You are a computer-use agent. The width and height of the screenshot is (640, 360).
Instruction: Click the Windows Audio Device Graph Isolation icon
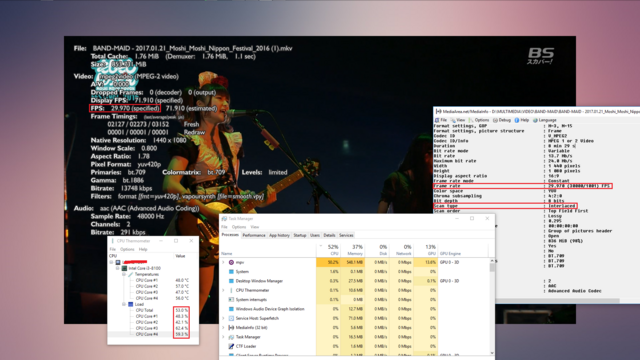point(231,309)
